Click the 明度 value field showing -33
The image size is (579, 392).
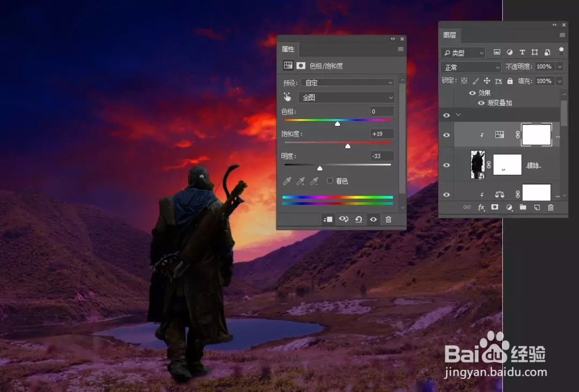point(382,156)
